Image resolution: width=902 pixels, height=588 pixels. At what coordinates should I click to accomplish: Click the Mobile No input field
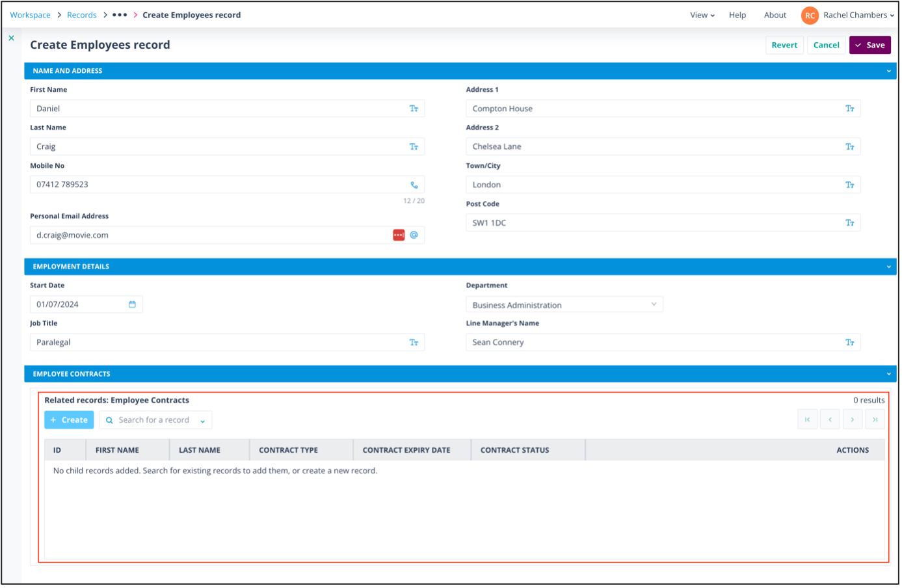[x=227, y=185]
